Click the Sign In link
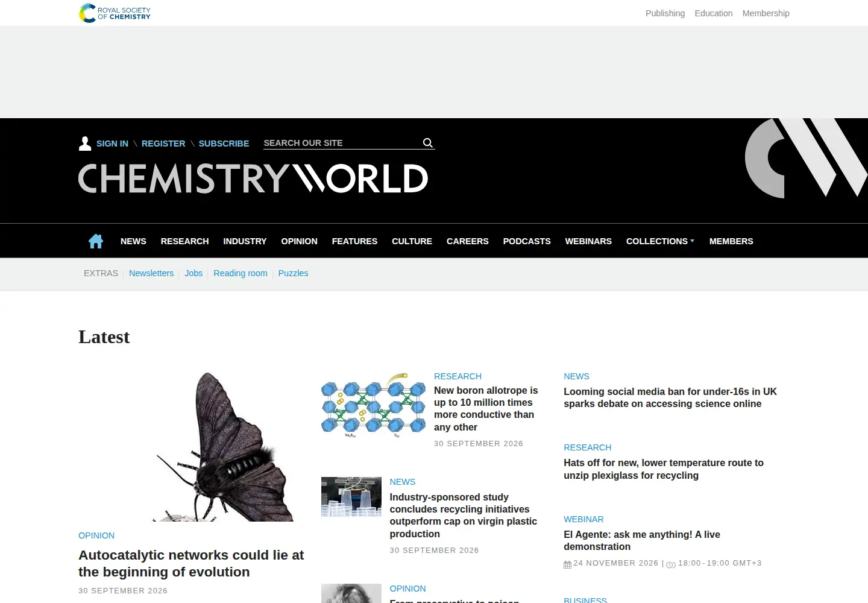The height and width of the screenshot is (603, 868). pos(112,144)
